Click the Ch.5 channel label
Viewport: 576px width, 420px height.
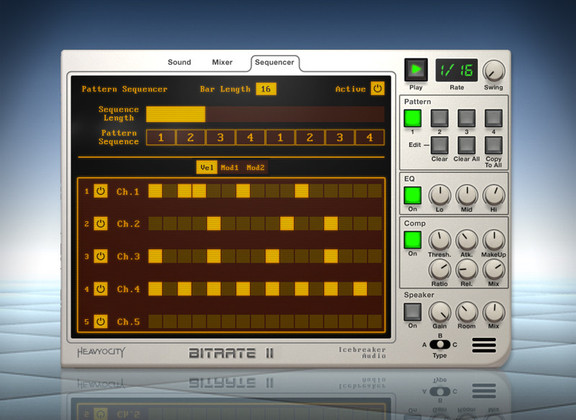(128, 322)
